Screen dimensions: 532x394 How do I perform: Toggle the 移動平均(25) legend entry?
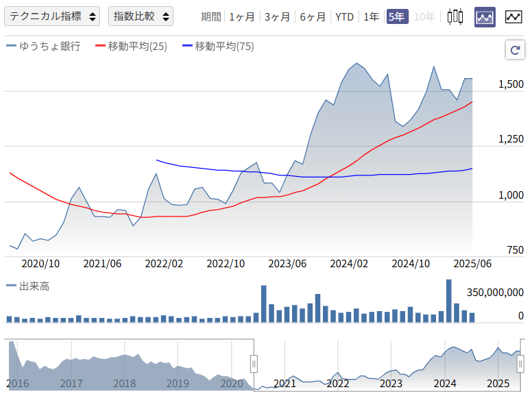coord(132,46)
